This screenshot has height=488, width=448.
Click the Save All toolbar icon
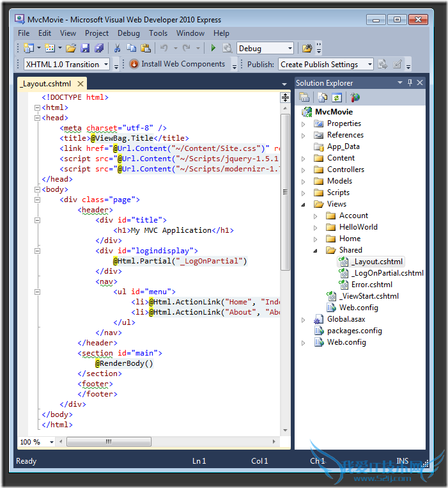pyautogui.click(x=99, y=48)
